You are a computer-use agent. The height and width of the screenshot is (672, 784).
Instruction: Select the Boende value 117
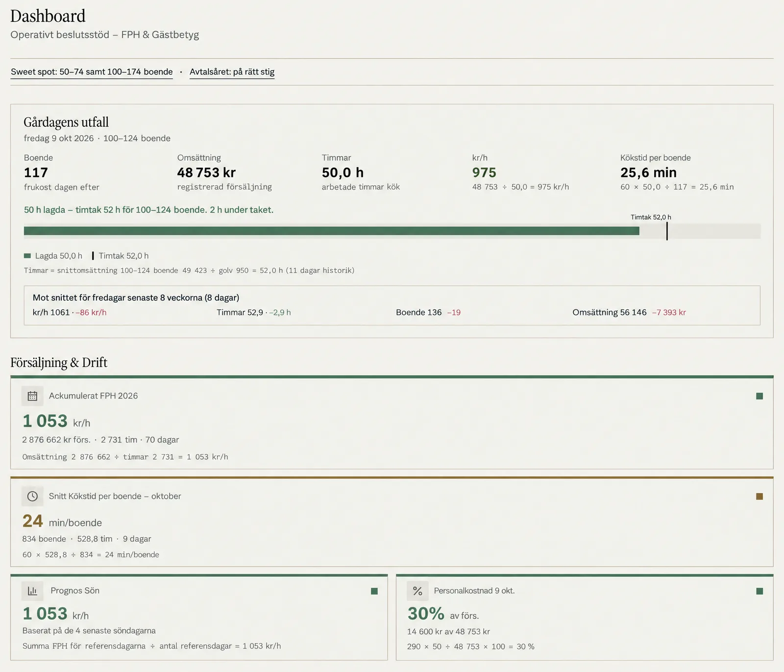click(x=36, y=173)
